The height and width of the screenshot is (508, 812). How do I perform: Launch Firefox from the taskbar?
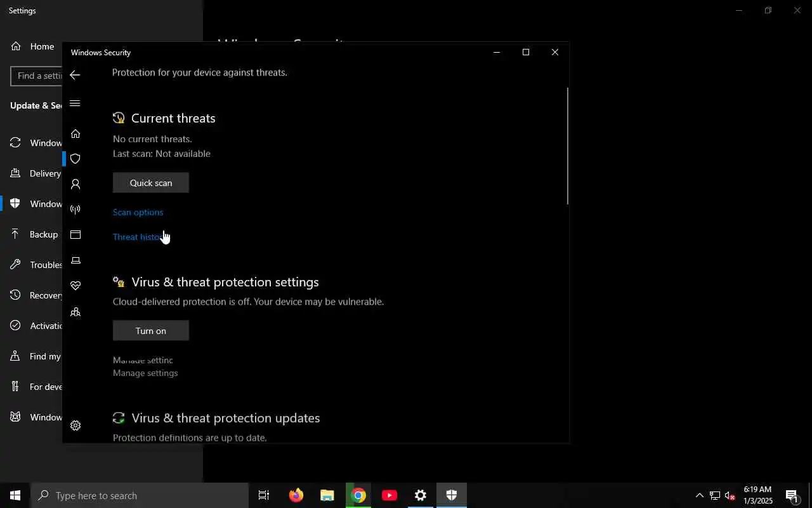tap(296, 495)
